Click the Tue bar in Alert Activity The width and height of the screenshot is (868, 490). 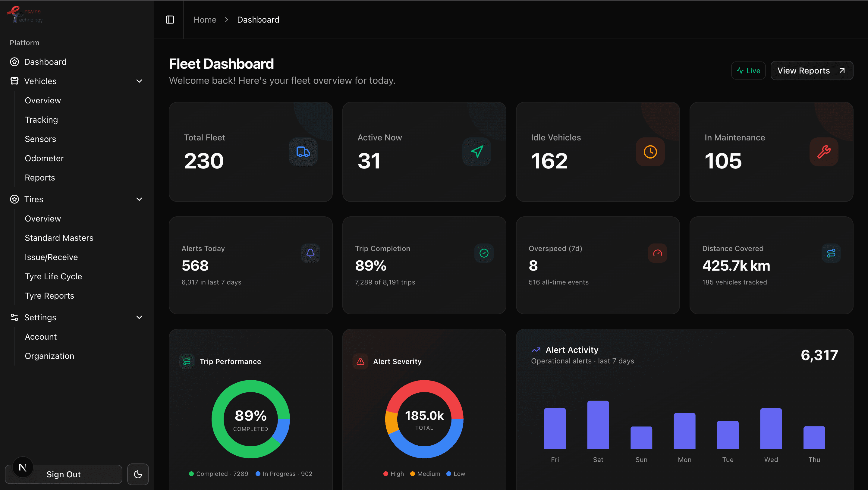pyautogui.click(x=728, y=434)
